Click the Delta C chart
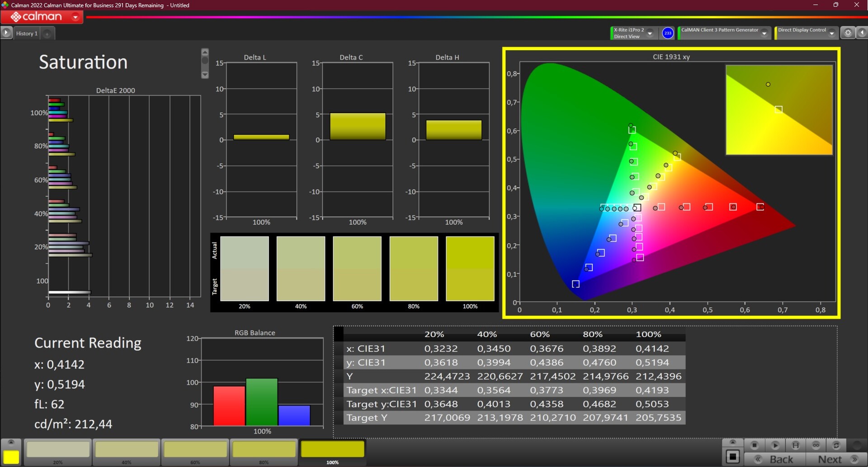Viewport: 868px width, 467px height. coord(358,140)
